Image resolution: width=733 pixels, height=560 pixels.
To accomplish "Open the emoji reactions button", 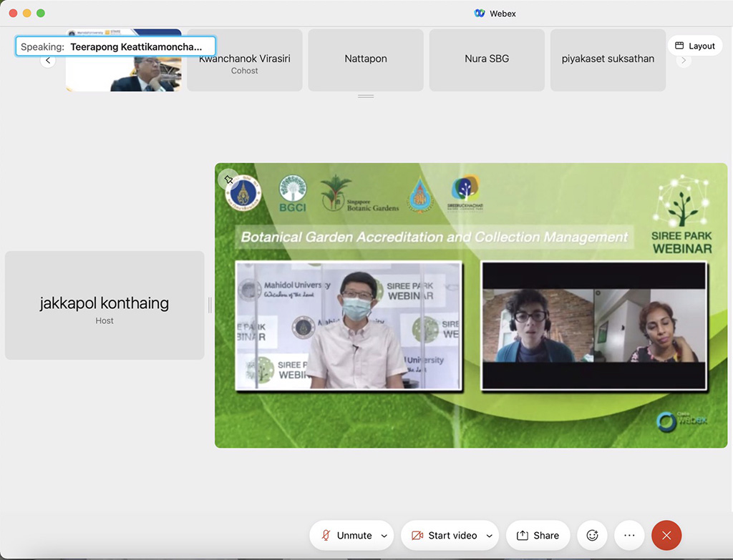I will 592,535.
